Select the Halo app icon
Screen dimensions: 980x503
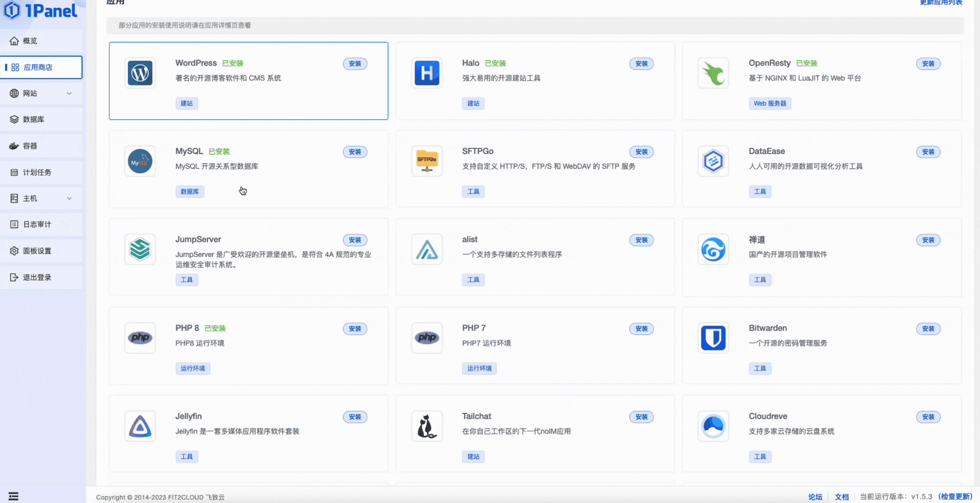coord(426,73)
